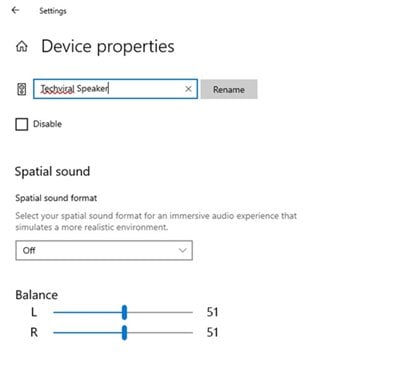Viewport: 400px width, 387px height.
Task: Click the R balance track's unfilled portion
Action: (x=160, y=333)
